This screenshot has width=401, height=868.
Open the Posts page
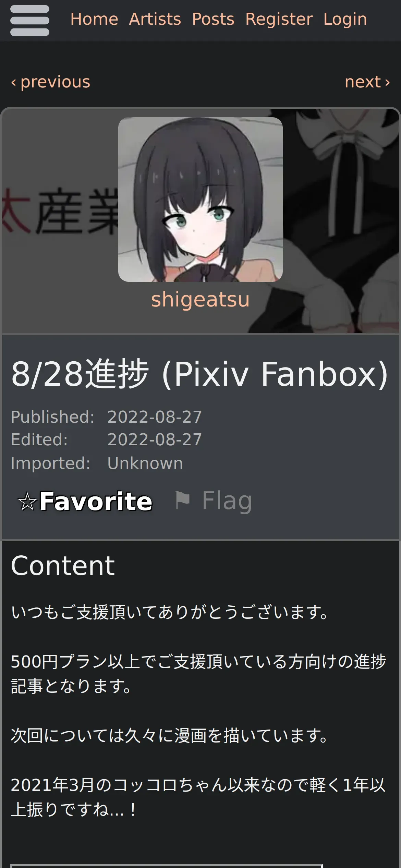point(213,19)
